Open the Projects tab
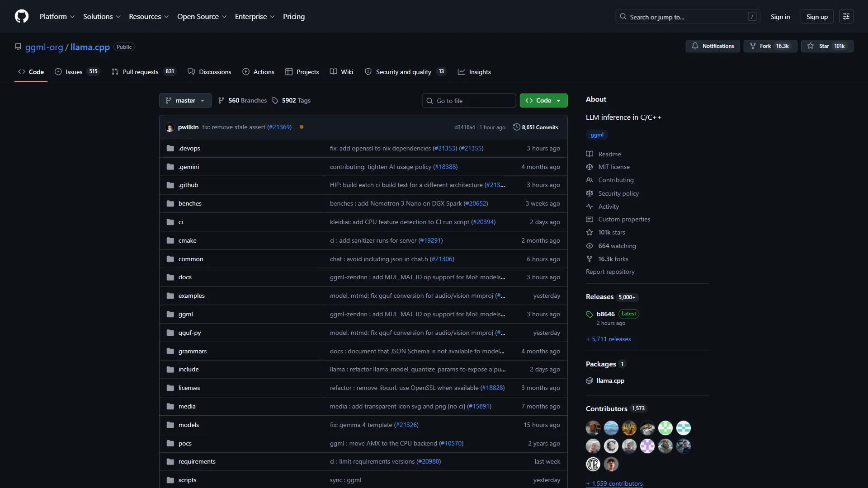The width and height of the screenshot is (868, 488). tap(302, 72)
